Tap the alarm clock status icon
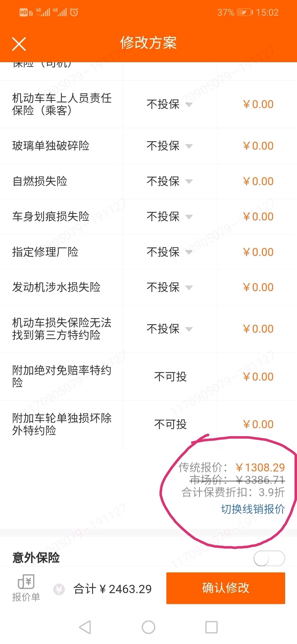Viewport: 297px width, 644px height. pos(74,12)
